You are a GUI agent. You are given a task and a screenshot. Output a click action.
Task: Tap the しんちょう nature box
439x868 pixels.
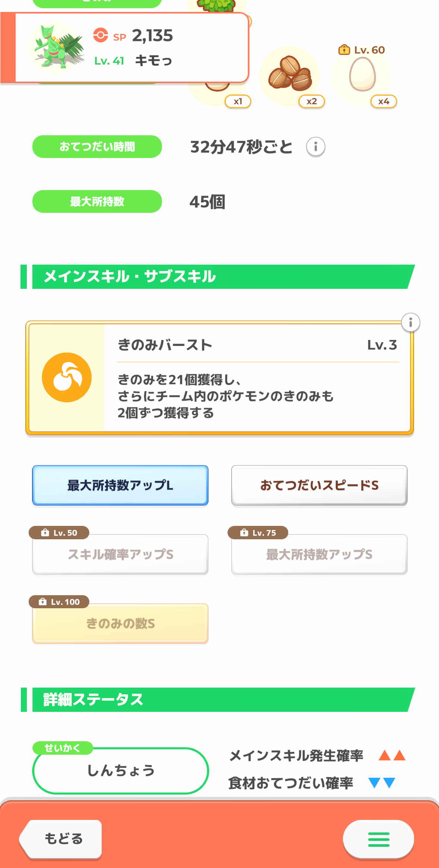121,770
